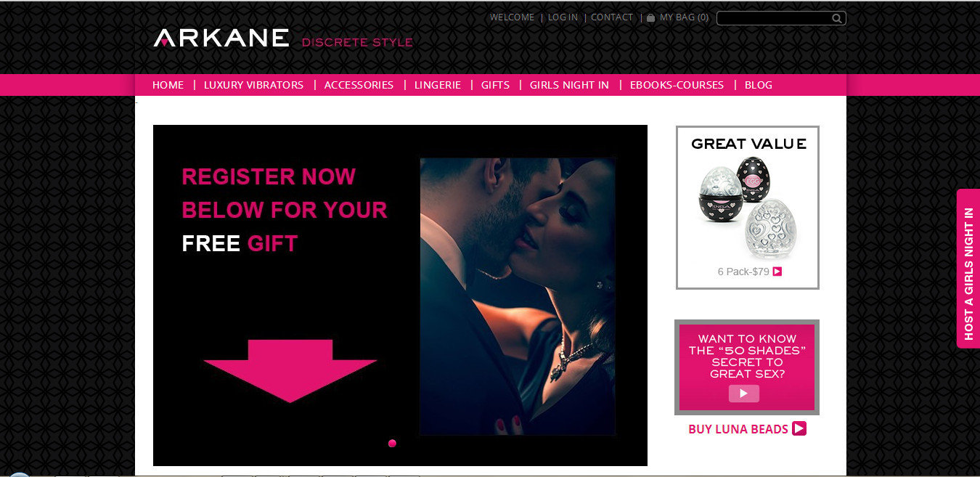The width and height of the screenshot is (980, 477).
Task: Click the arrow beside 6 Pack-$79
Action: coord(777,272)
